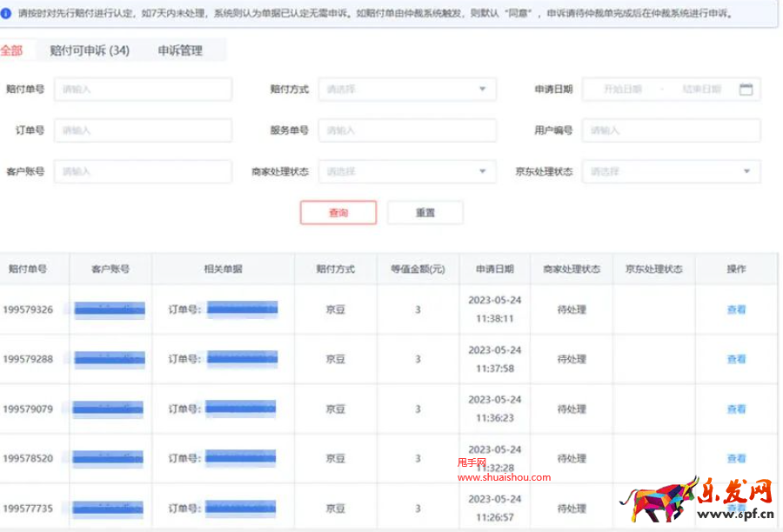Open the calendar icon in 申请日期 field
Viewport: 783px width, 532px height.
(746, 90)
